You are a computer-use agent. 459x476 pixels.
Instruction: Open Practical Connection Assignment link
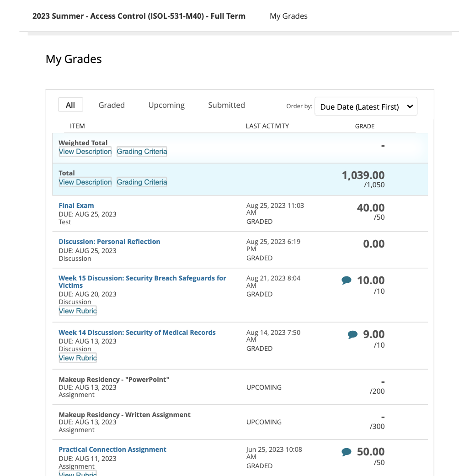tap(112, 450)
